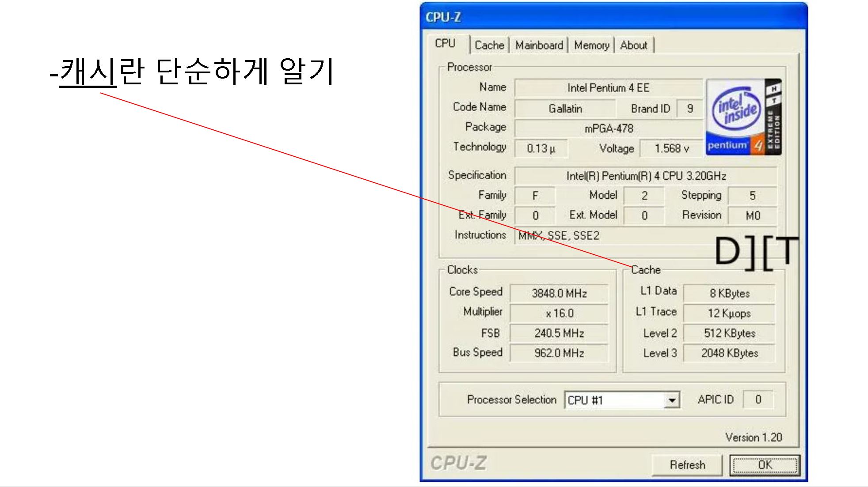Click the Model value 2
Viewport: 868px width, 487px height.
click(x=644, y=196)
